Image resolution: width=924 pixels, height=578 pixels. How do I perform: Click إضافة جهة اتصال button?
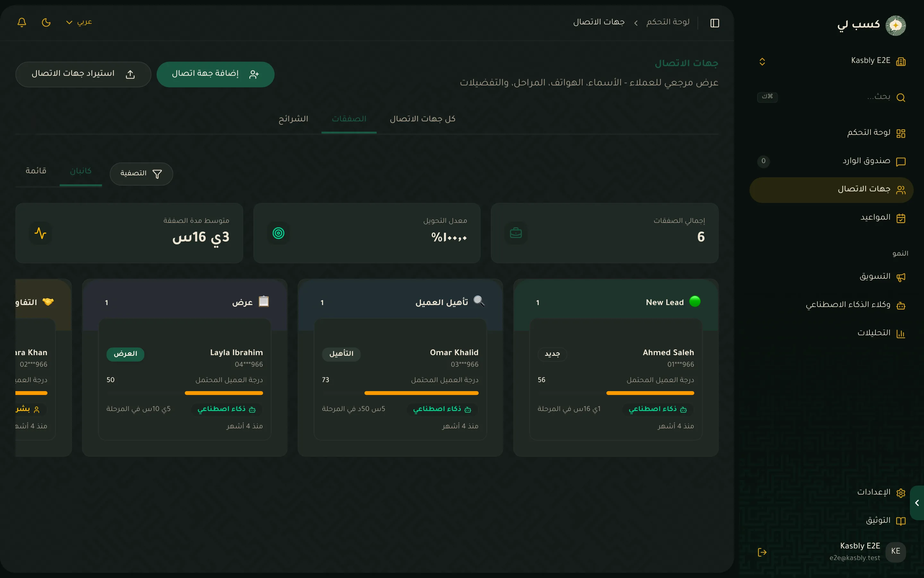[x=215, y=74]
